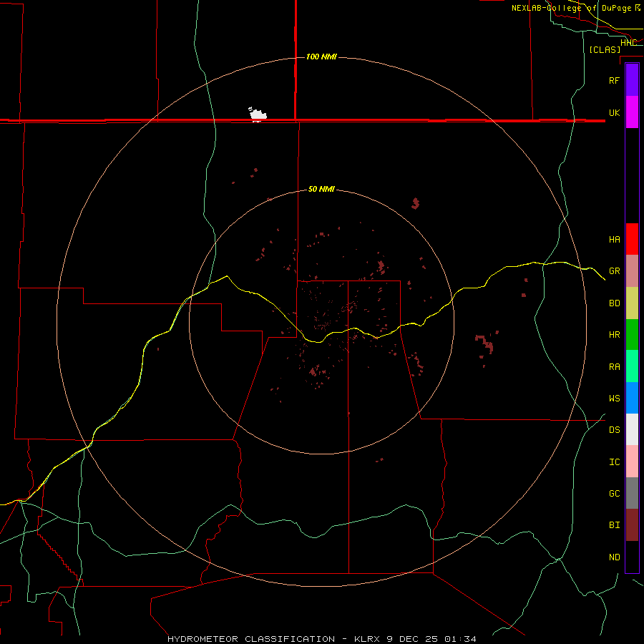Click the 'ND' legend label
The width and height of the screenshot is (644, 644).
(614, 557)
